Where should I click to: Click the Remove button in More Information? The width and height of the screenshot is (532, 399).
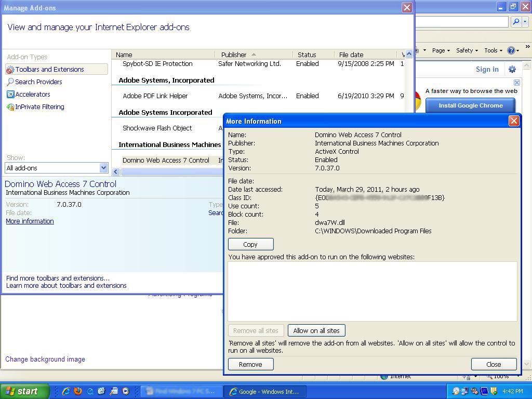click(x=251, y=364)
